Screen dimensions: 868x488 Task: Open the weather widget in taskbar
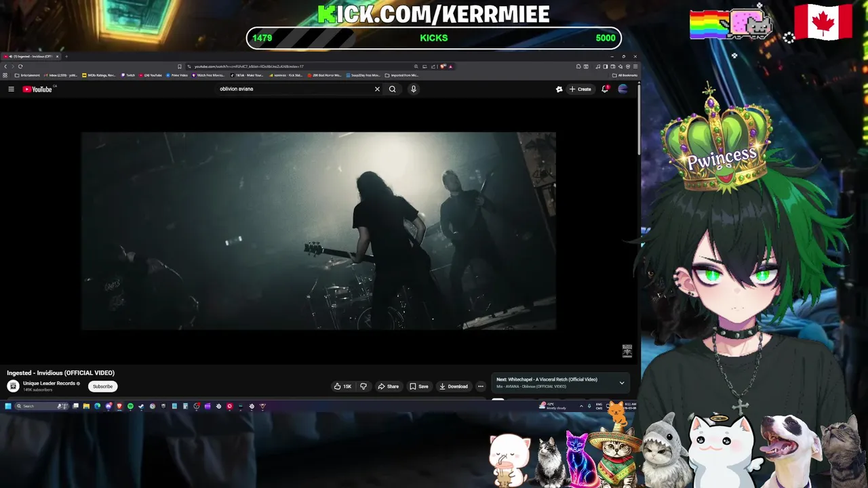[553, 406]
